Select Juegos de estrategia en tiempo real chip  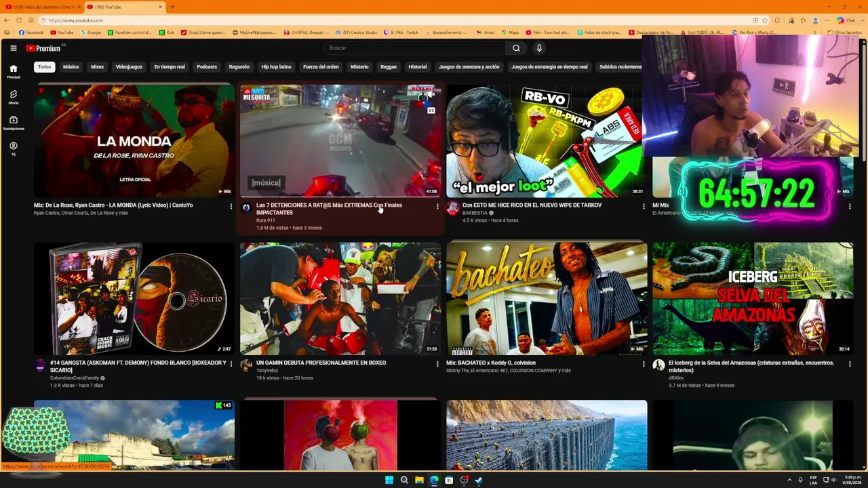click(x=549, y=67)
